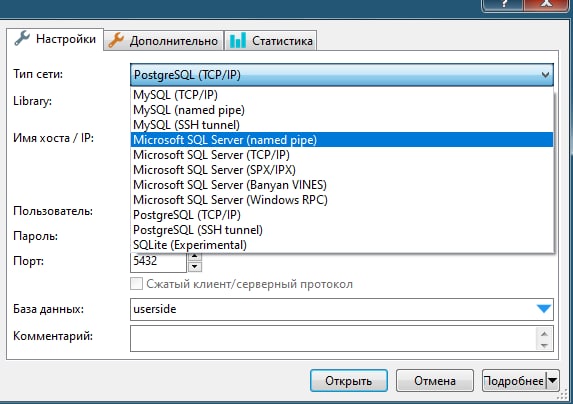Click the help question mark button
This screenshot has width=573, height=404.
[503, 4]
